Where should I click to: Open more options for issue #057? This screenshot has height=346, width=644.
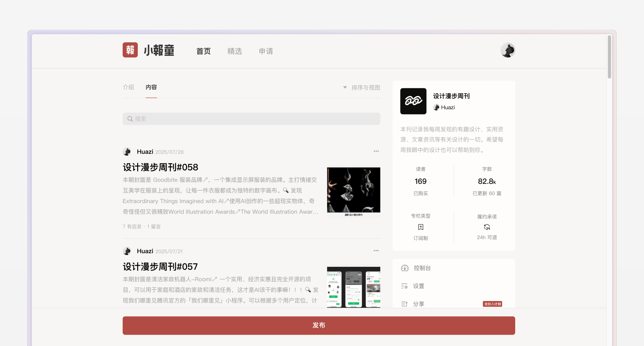376,251
